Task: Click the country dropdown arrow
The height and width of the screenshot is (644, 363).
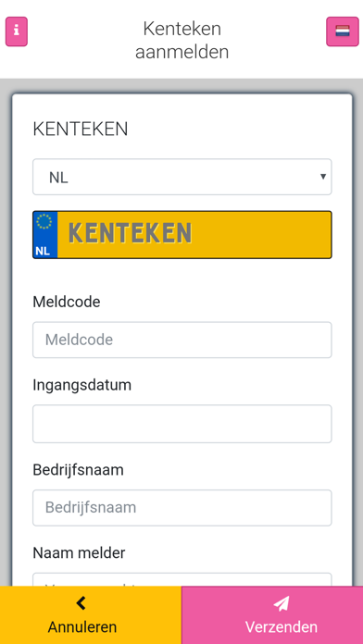Action: (323, 177)
